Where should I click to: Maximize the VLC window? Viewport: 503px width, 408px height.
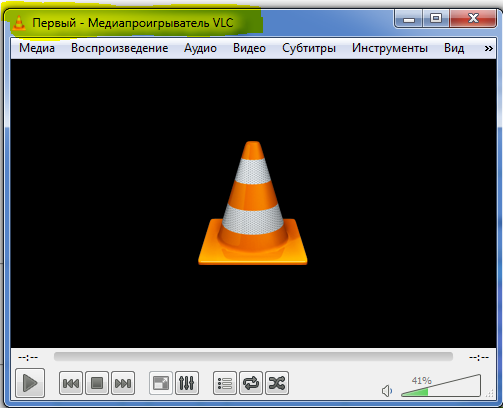click(x=436, y=18)
